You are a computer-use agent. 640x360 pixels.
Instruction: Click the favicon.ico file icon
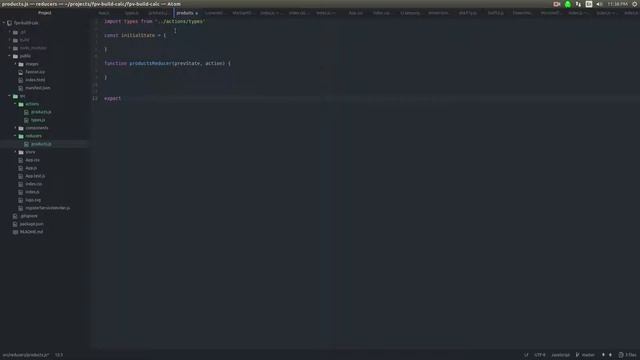click(x=21, y=72)
